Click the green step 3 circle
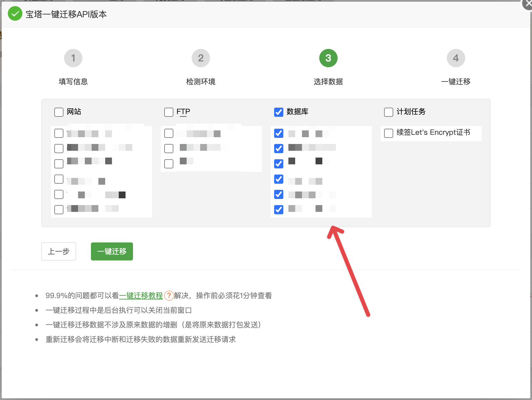 coord(328,58)
